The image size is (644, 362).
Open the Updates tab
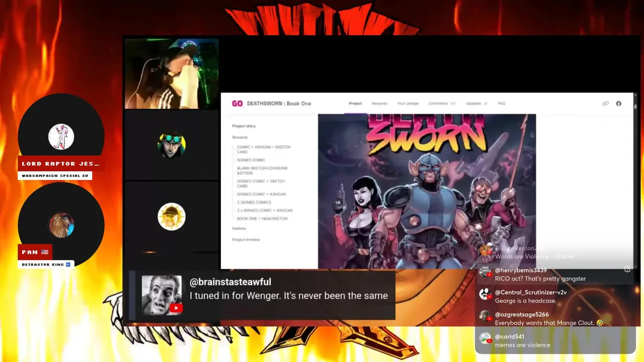point(476,104)
